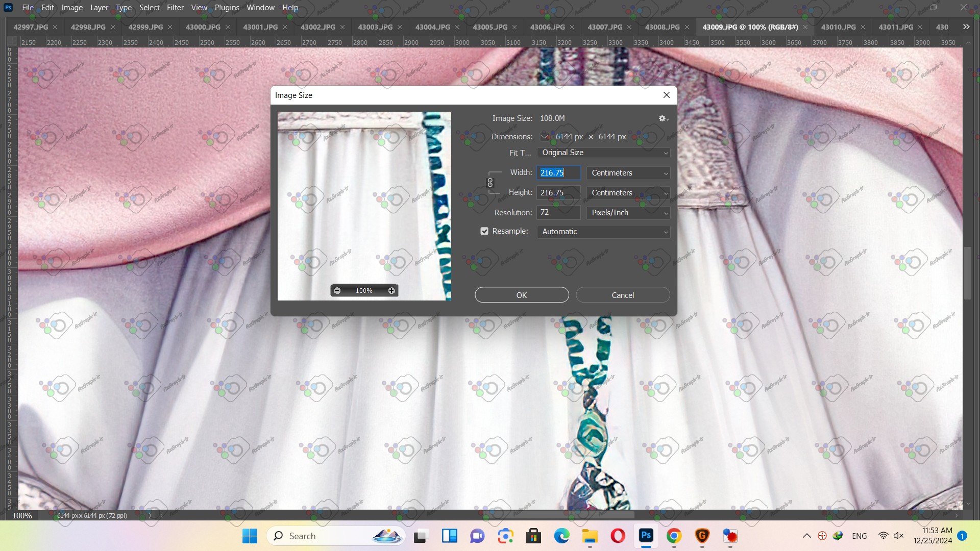Image resolution: width=980 pixels, height=551 pixels.
Task: Click the Image Size settings gear icon
Action: tap(663, 118)
